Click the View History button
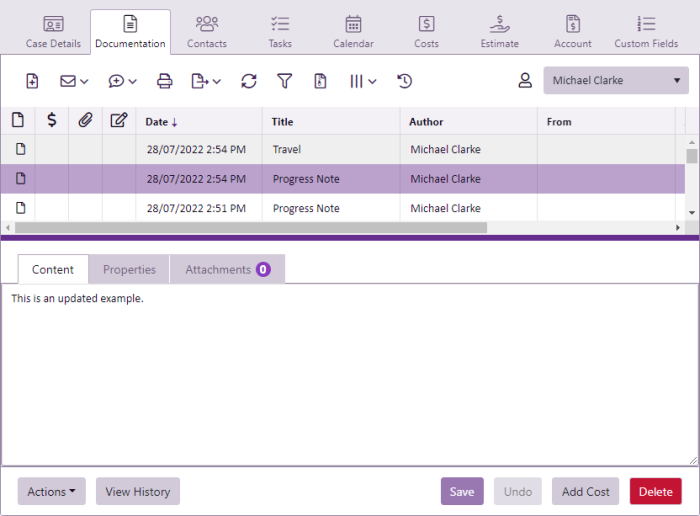 coord(138,491)
